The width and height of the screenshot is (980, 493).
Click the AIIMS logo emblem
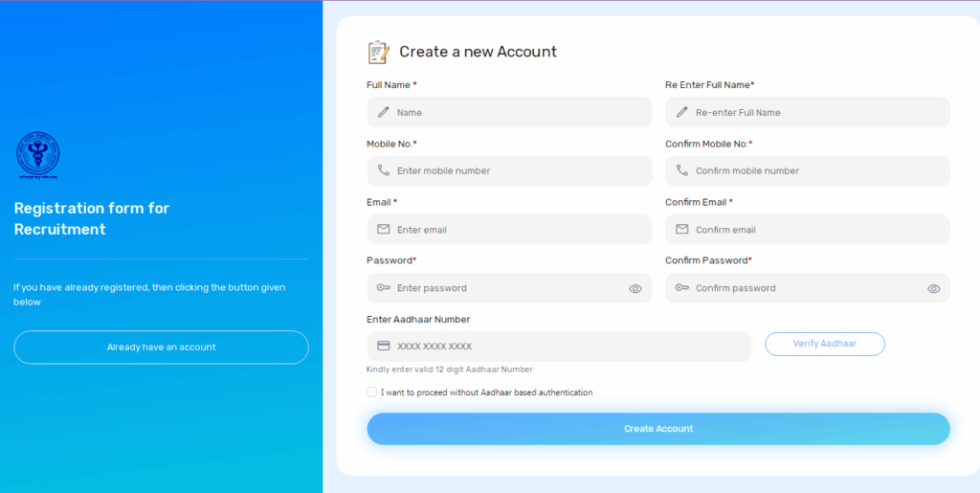(x=37, y=156)
